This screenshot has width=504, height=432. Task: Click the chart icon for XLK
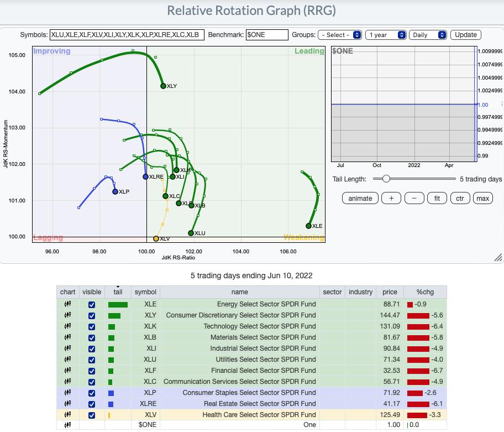[68, 326]
